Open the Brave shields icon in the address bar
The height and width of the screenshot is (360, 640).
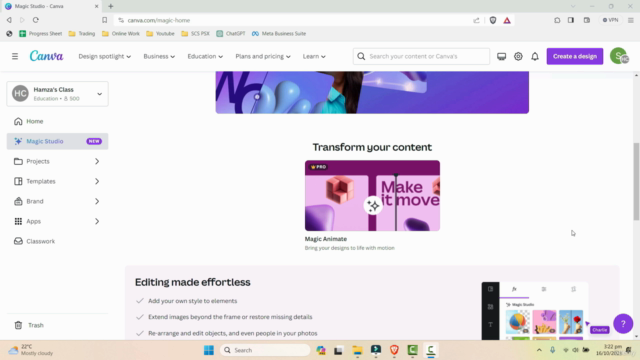[x=493, y=20]
